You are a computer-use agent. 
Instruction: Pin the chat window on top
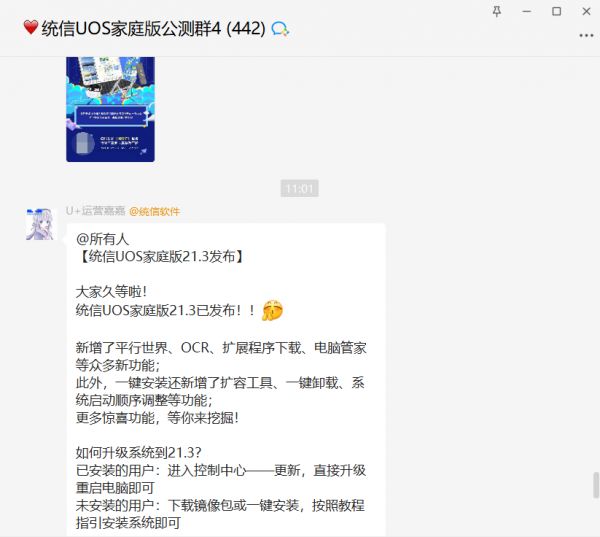[497, 11]
